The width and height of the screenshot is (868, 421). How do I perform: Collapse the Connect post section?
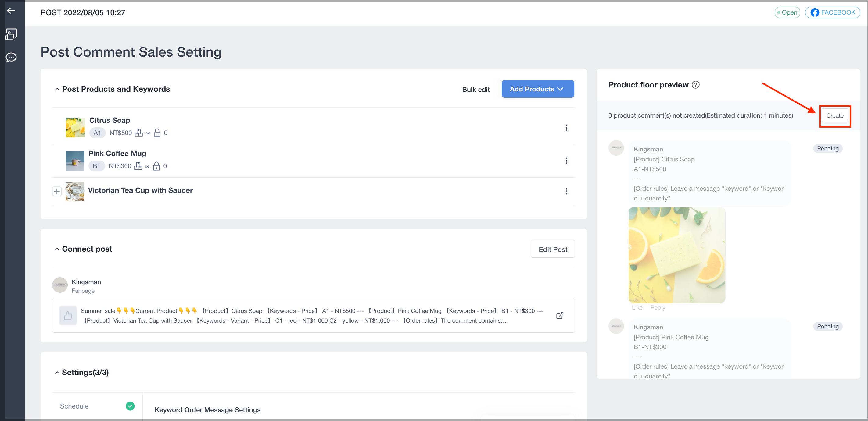[x=57, y=249]
